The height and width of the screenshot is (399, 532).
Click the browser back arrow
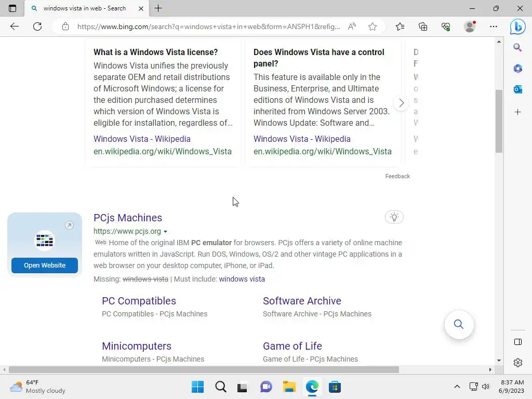[14, 26]
